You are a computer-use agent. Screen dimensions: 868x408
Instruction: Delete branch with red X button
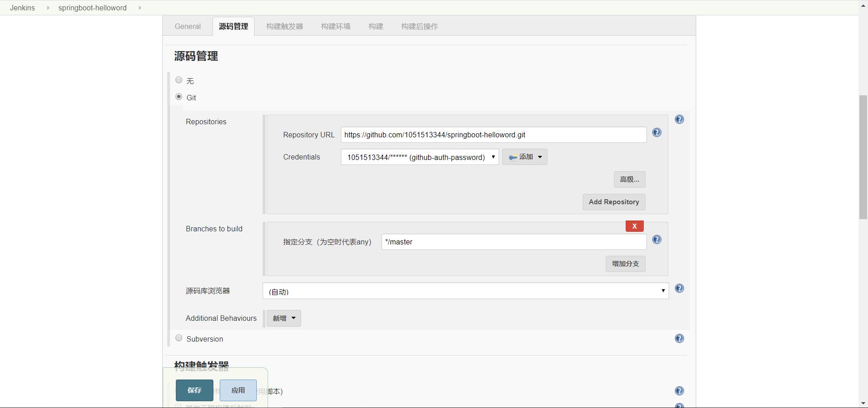pyautogui.click(x=634, y=226)
